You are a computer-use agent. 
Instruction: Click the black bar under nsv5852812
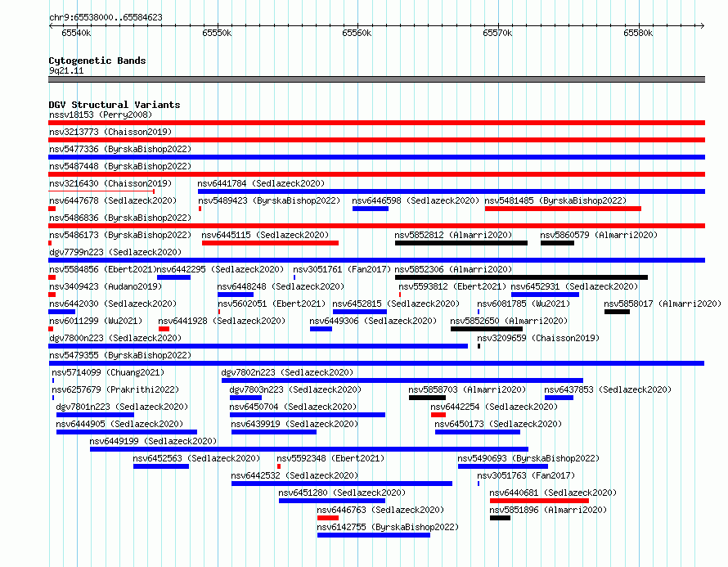tap(461, 243)
